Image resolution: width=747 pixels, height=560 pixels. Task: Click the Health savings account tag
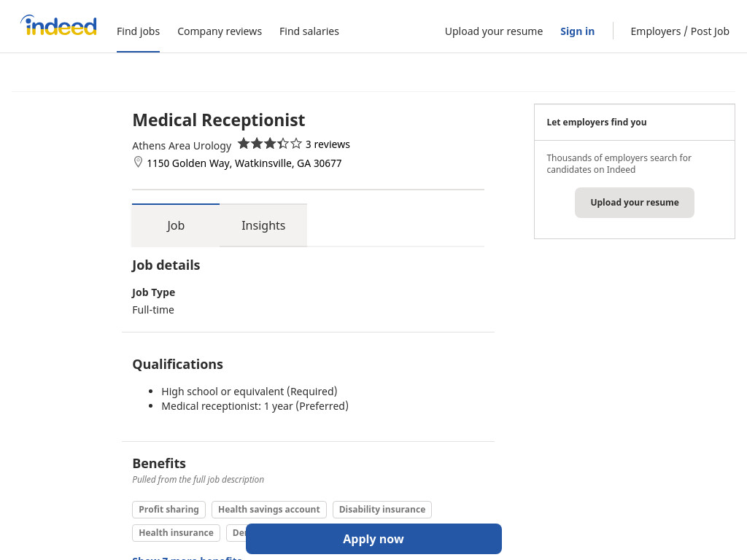click(269, 509)
